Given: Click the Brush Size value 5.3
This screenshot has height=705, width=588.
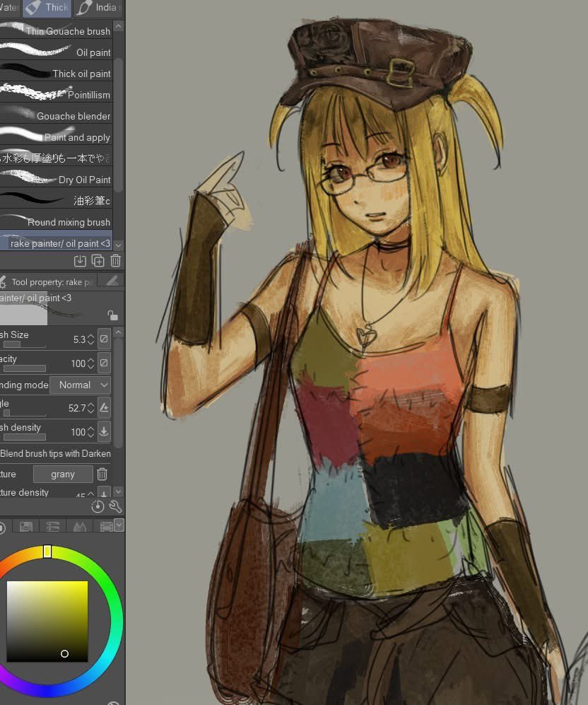Looking at the screenshot, I should (x=79, y=339).
